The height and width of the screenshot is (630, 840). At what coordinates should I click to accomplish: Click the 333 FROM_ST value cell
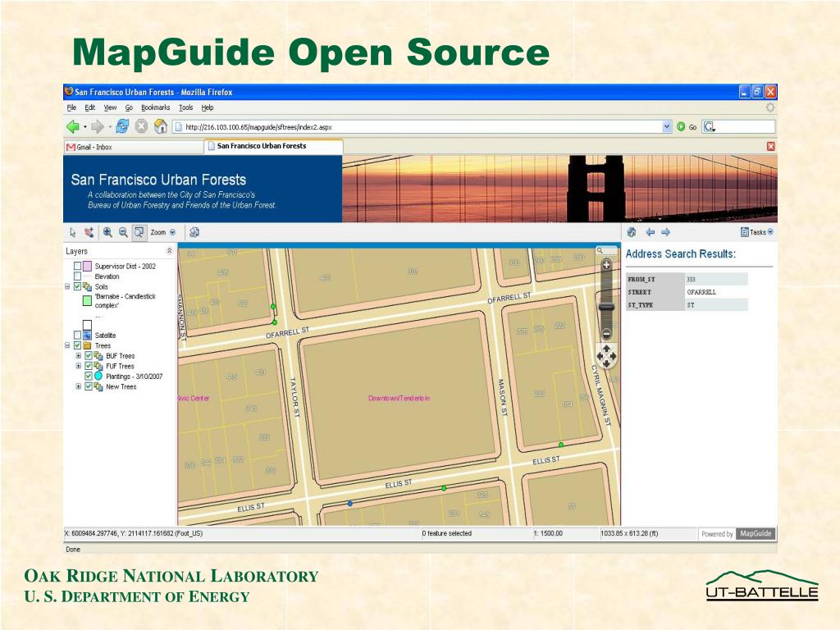coord(716,279)
